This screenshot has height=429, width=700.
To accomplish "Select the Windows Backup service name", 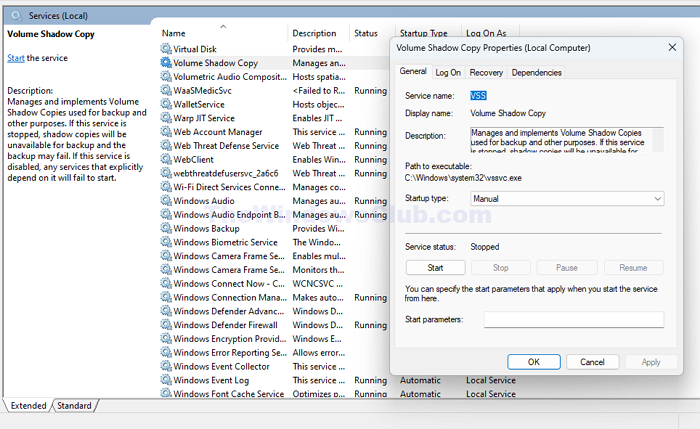I will click(x=206, y=229).
